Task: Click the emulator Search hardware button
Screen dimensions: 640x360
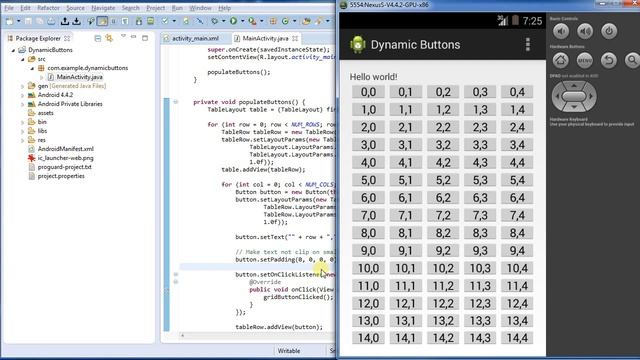Action: click(x=632, y=60)
